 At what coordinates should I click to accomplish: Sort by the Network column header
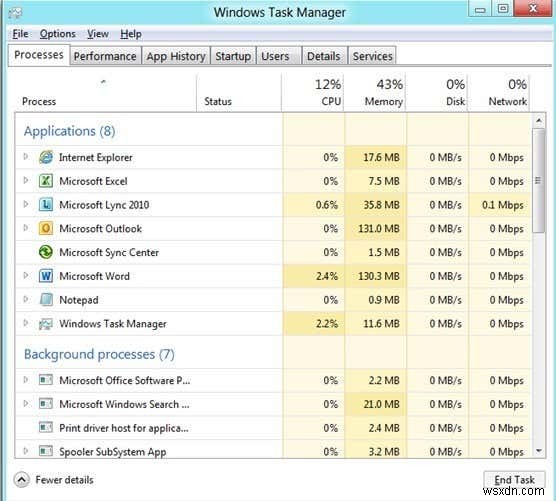click(499, 93)
